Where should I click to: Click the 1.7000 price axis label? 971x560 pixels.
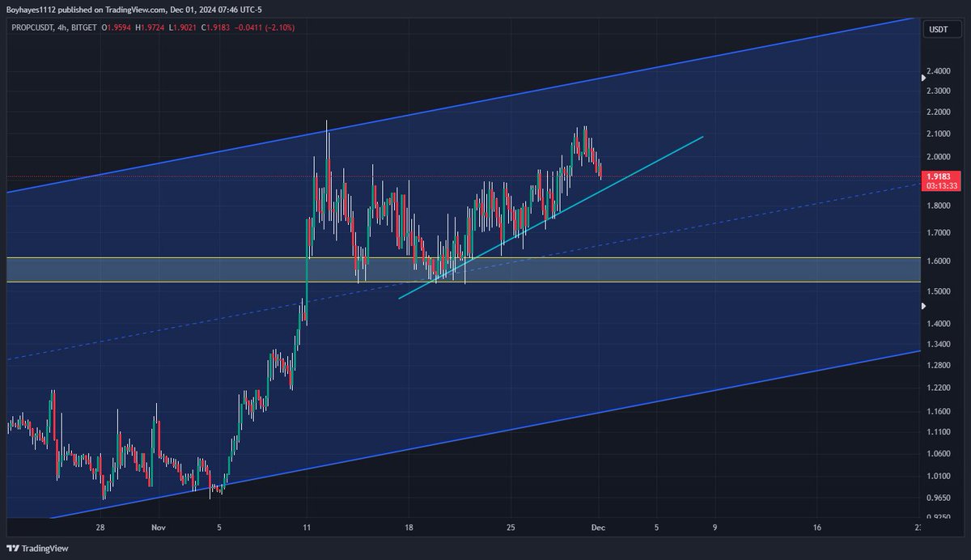click(939, 233)
